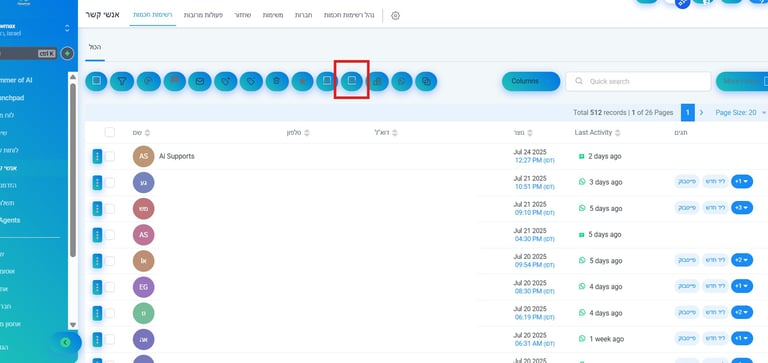This screenshot has width=768, height=363.
Task: Sort by שם column arrows
Action: (x=147, y=133)
